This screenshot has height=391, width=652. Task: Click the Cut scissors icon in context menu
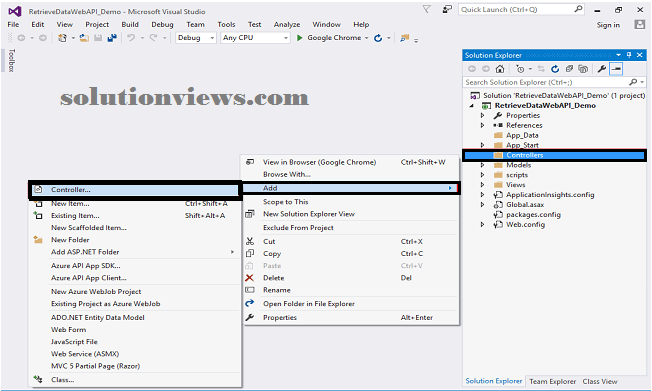point(249,241)
